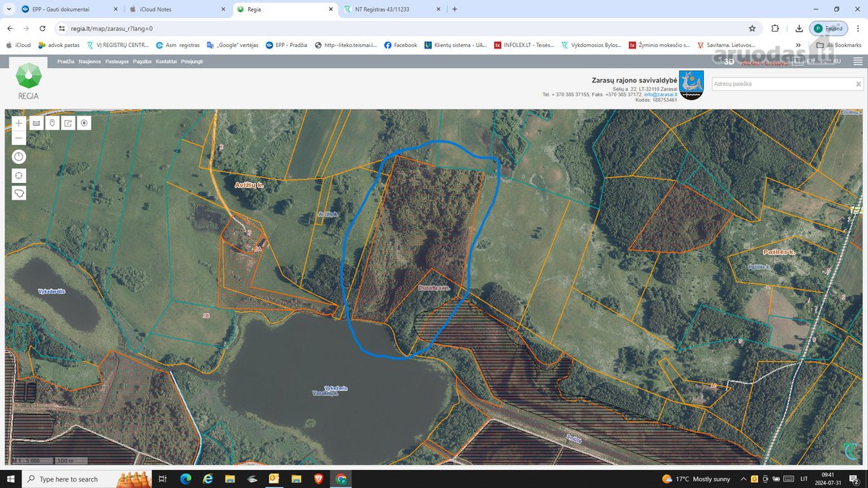This screenshot has height=488, width=868.
Task: Click the share map link icon
Action: tap(68, 123)
